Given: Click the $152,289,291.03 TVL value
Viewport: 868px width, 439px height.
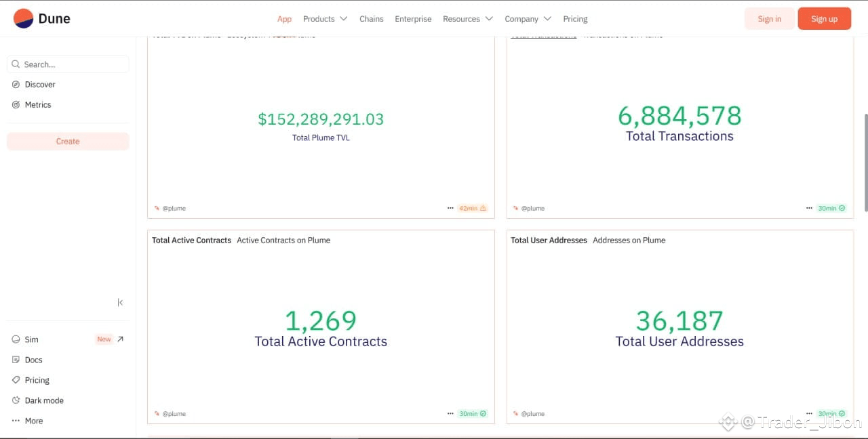Looking at the screenshot, I should tap(321, 119).
